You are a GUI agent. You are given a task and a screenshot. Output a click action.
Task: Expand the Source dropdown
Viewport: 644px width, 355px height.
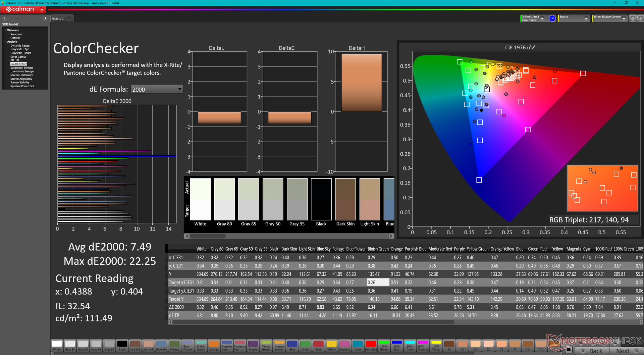coord(586,18)
